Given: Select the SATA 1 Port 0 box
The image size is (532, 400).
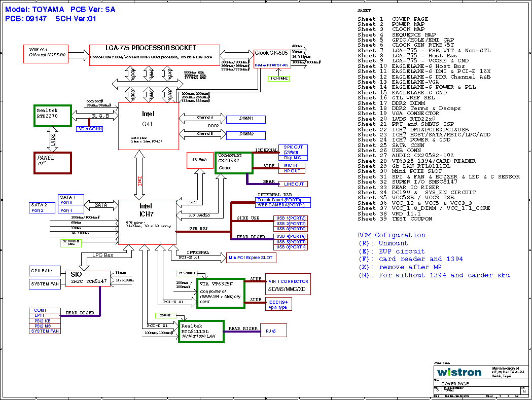Looking at the screenshot, I should (71, 199).
